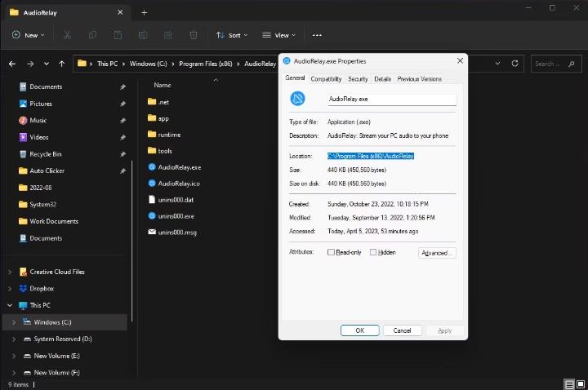588x390 pixels.
Task: Select the AudioRelay.ico file
Action: pyautogui.click(x=174, y=184)
